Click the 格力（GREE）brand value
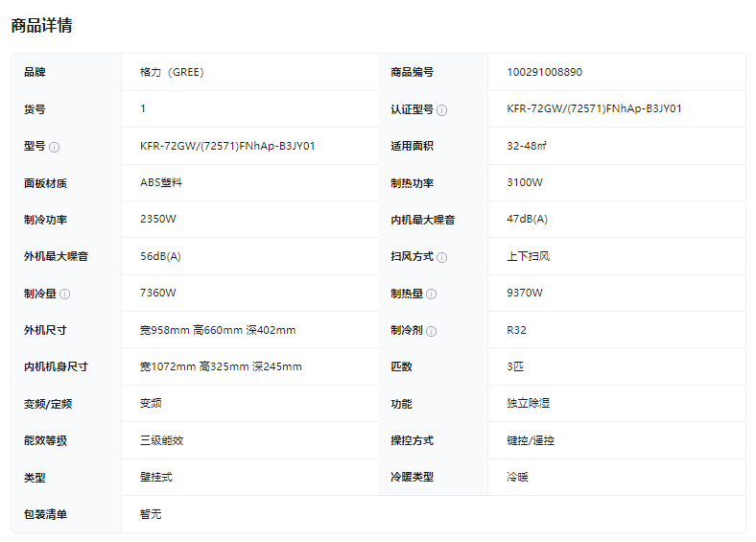The image size is (756, 542). pyautogui.click(x=172, y=72)
